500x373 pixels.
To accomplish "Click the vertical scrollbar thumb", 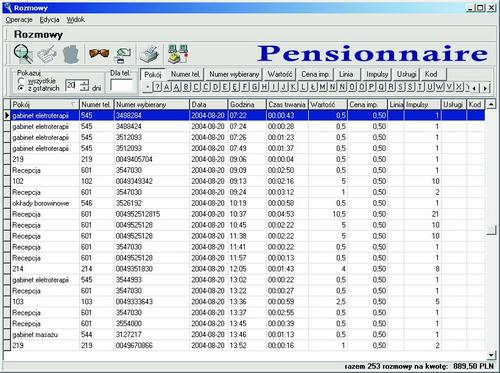I will [491, 230].
